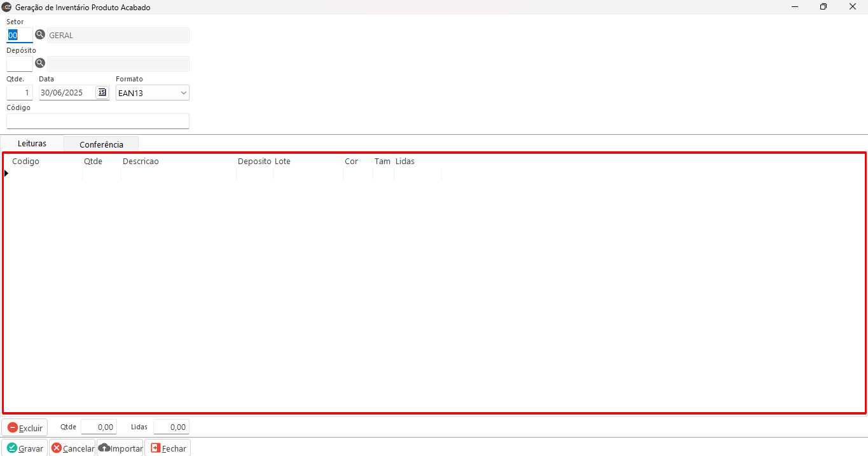Viewport: 868px width, 456px height.
Task: Click the Depósito code input field
Action: click(19, 64)
